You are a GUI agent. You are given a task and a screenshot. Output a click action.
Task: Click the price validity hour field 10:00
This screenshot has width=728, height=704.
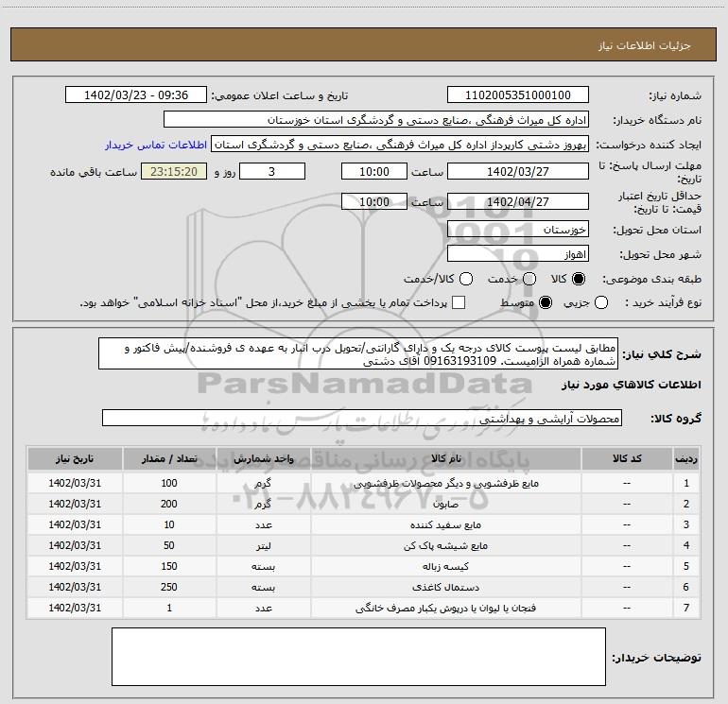[374, 201]
